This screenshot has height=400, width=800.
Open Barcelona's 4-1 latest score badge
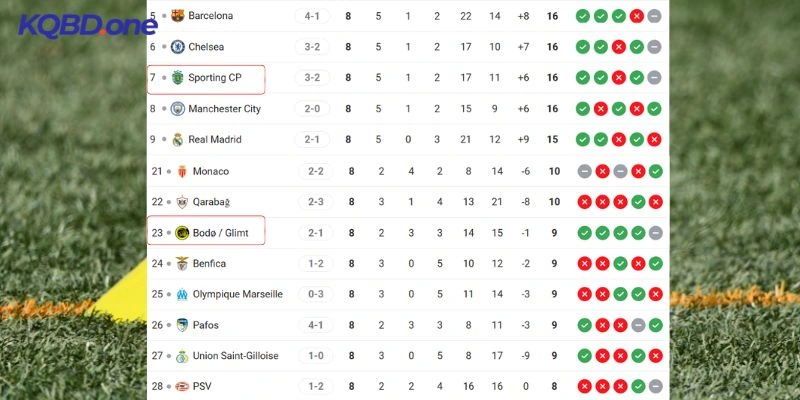tap(312, 16)
